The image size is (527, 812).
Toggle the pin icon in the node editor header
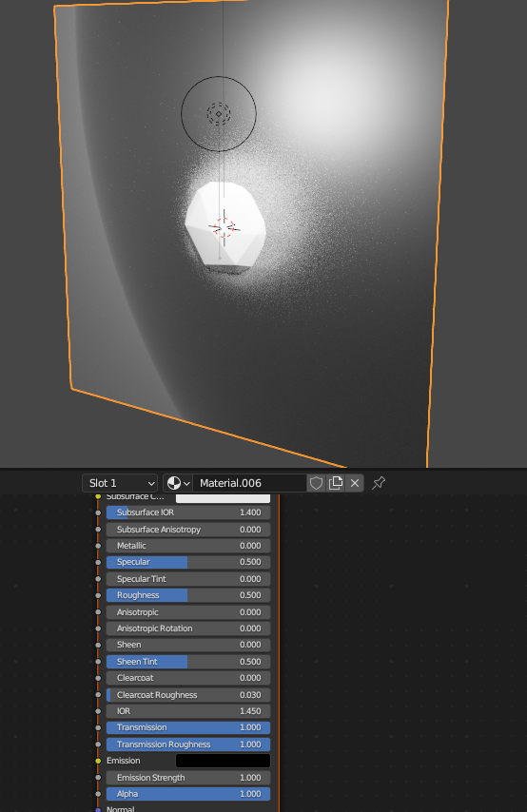click(379, 483)
